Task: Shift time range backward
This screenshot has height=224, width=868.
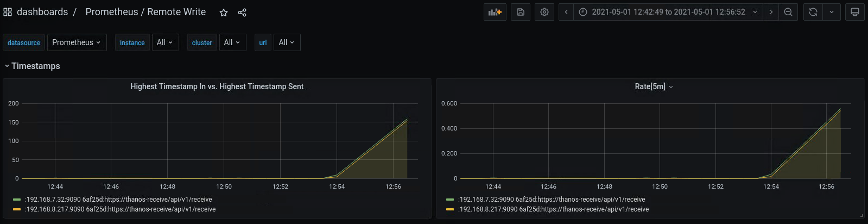Action: [x=566, y=12]
